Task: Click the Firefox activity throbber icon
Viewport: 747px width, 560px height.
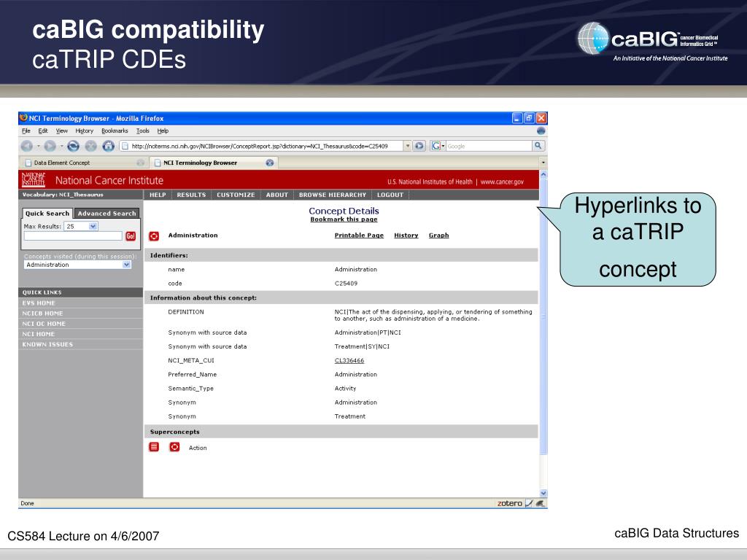Action: coord(541,131)
